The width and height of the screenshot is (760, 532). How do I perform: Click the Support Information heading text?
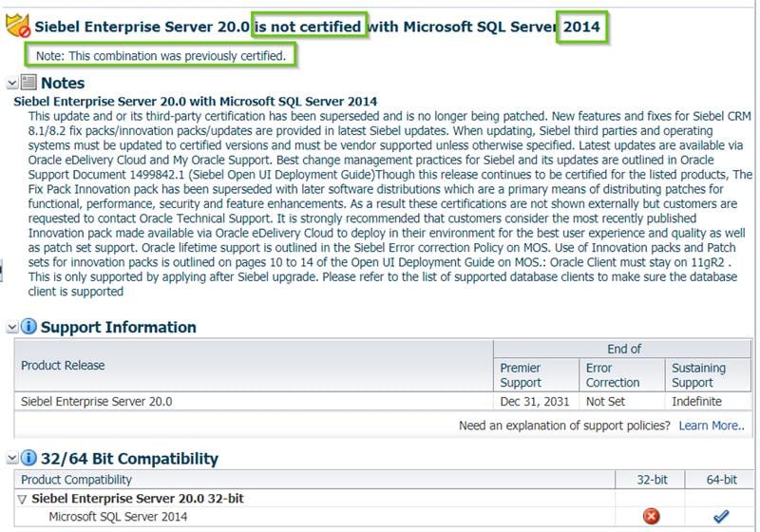click(x=118, y=327)
